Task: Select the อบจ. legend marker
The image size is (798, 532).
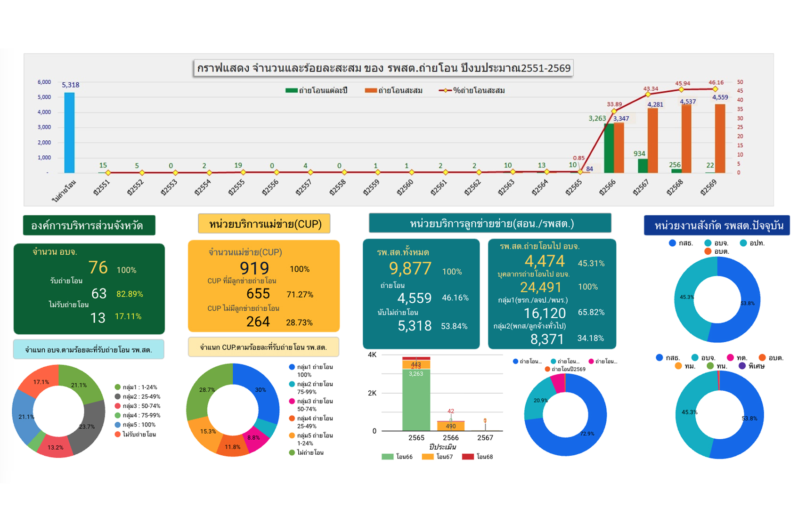Action: coord(708,243)
